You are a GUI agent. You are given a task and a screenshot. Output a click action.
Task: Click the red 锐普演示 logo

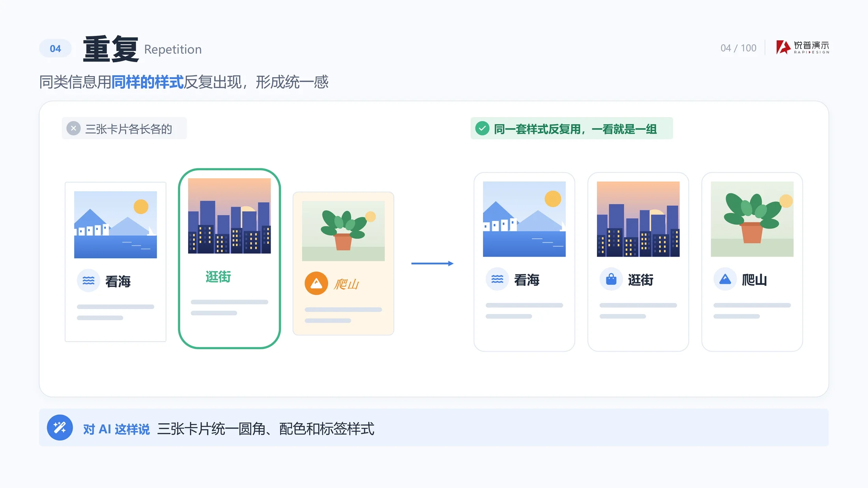coord(803,47)
